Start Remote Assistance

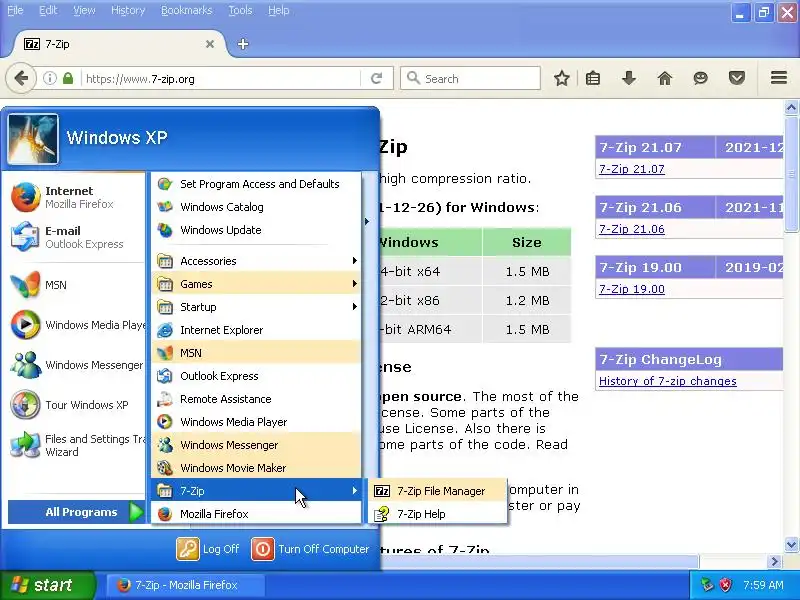pyautogui.click(x=256, y=399)
